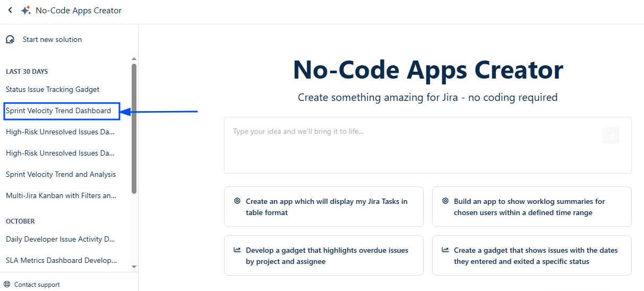Click hexagon icon on Jira Tasks table suggestion
The width and height of the screenshot is (644, 291).
click(x=237, y=201)
